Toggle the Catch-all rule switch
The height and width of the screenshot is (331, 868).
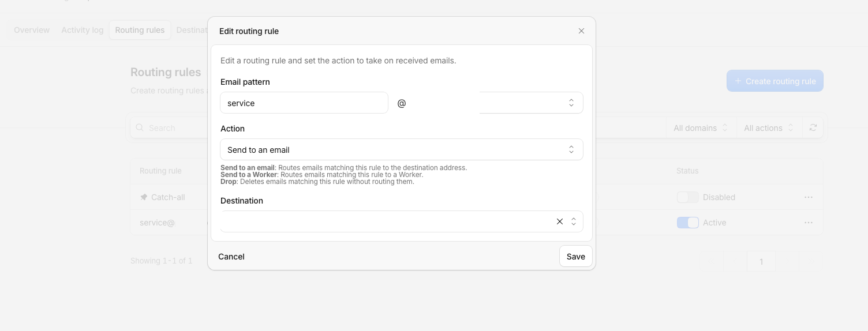[688, 197]
